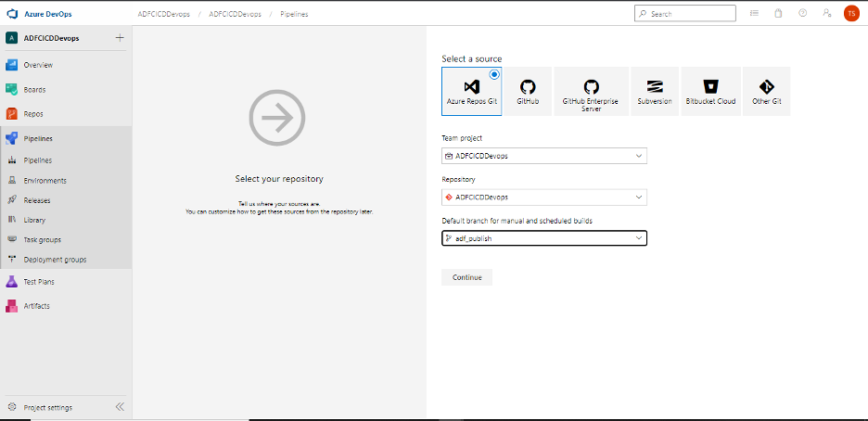Open the Repos hub icon
The image size is (868, 421).
[12, 113]
